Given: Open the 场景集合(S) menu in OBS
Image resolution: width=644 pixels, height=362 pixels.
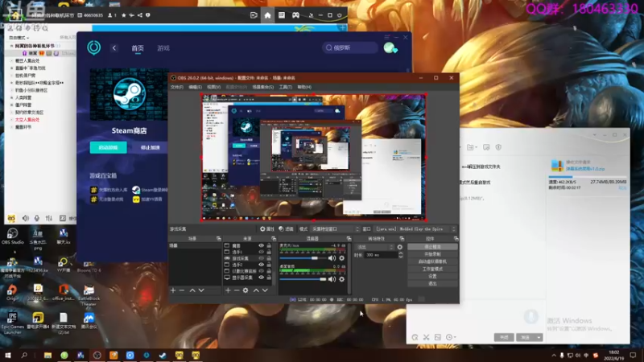Looking at the screenshot, I should click(x=263, y=87).
